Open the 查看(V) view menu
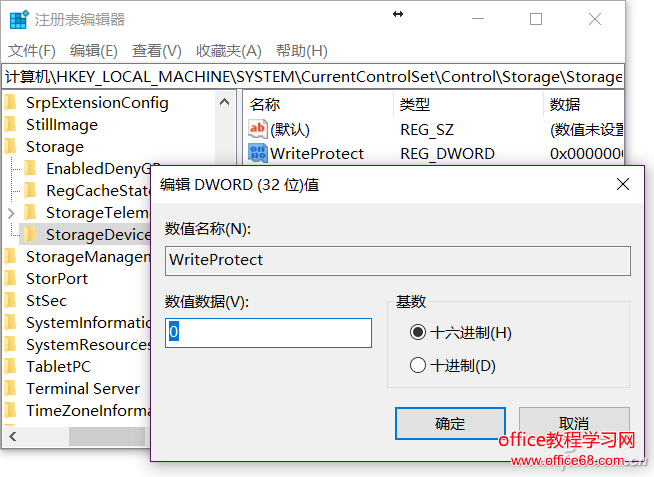 [x=157, y=50]
